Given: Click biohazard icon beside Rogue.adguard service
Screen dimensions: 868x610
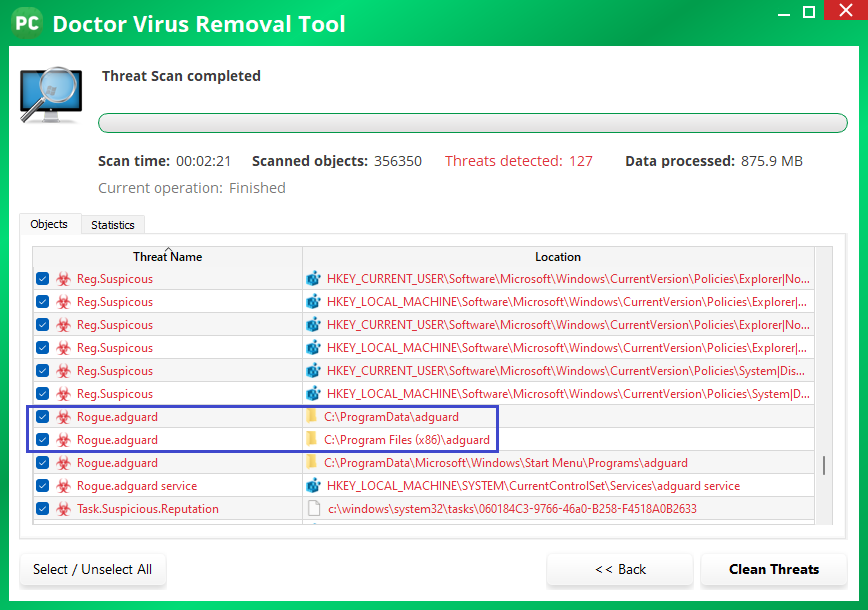Looking at the screenshot, I should coord(64,486).
